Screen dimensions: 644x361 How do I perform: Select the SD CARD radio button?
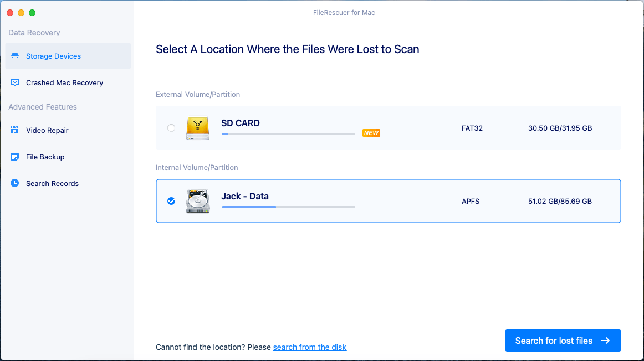tap(171, 127)
